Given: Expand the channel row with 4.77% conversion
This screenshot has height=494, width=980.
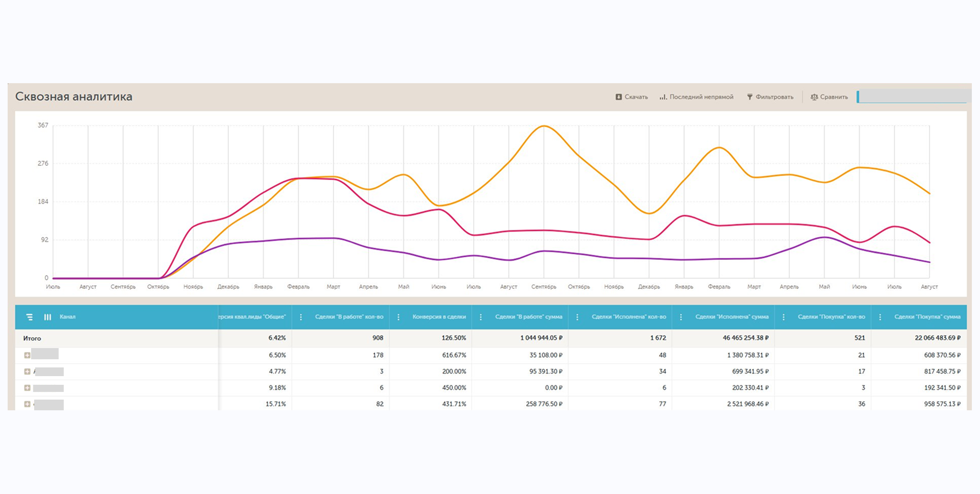Looking at the screenshot, I should tap(27, 372).
